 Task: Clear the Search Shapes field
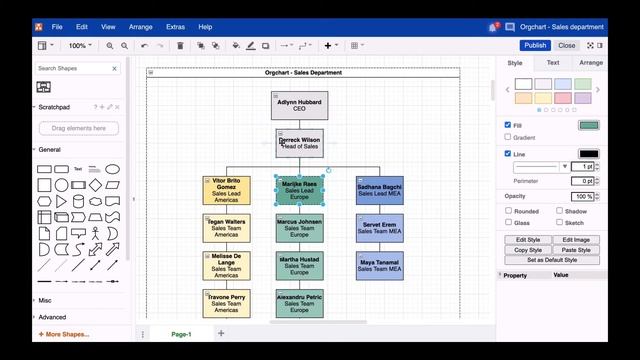tap(115, 69)
